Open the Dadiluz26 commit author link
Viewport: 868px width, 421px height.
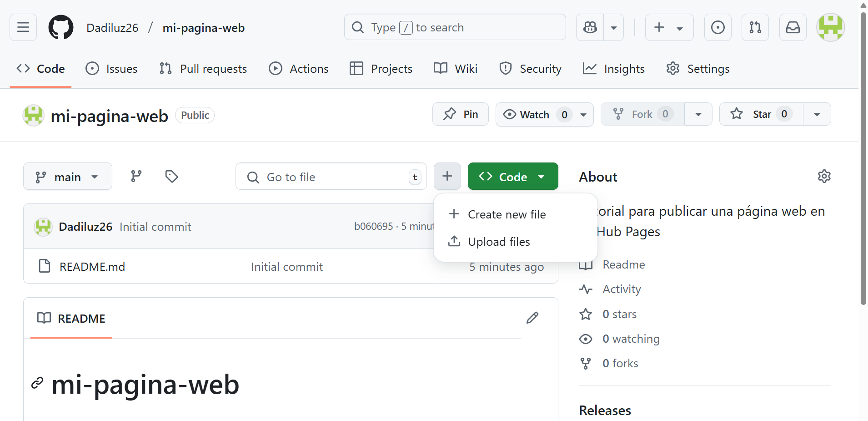[x=85, y=227]
